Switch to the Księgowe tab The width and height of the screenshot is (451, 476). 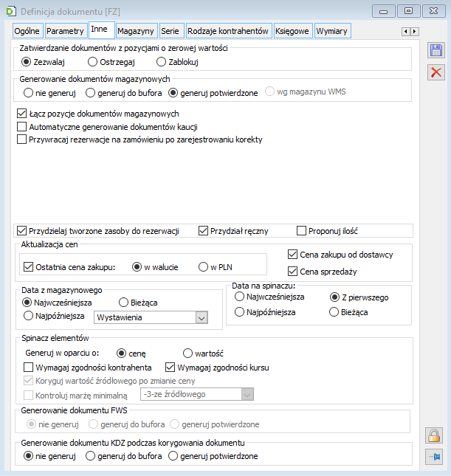[292, 31]
